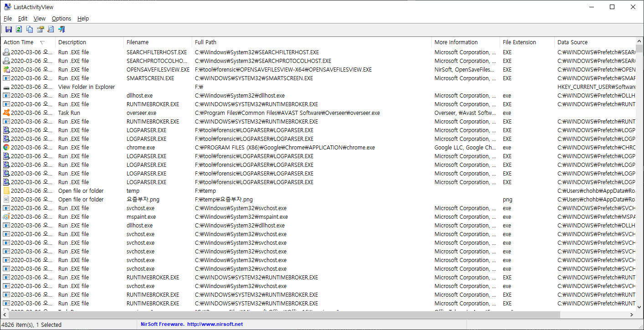Sort by Action Time column header

point(28,42)
